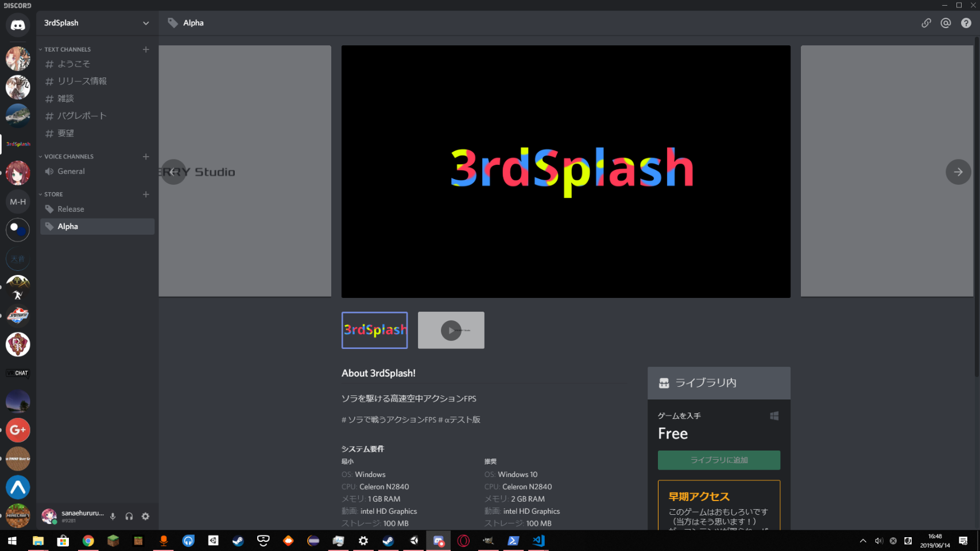Collapse the STORE category

(x=53, y=195)
